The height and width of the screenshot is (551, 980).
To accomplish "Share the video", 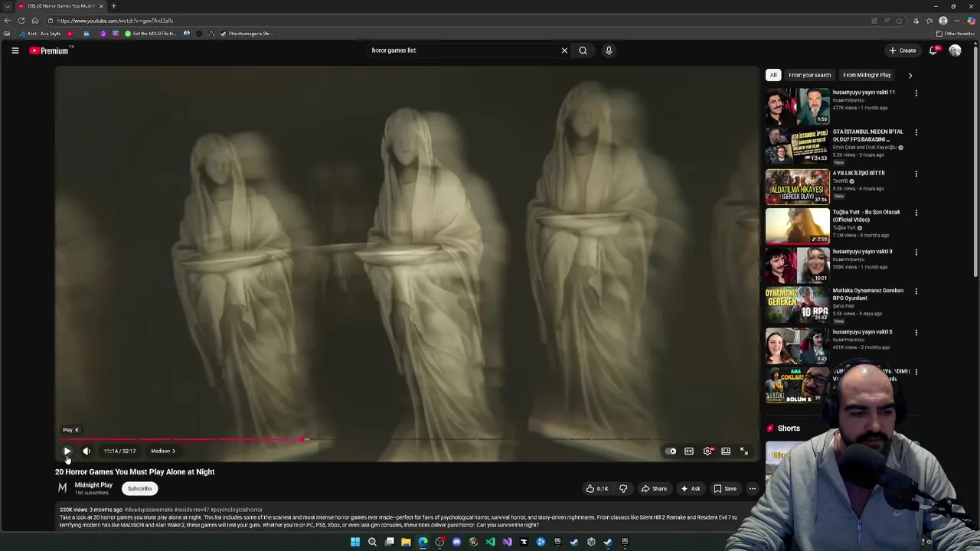I will [x=655, y=488].
